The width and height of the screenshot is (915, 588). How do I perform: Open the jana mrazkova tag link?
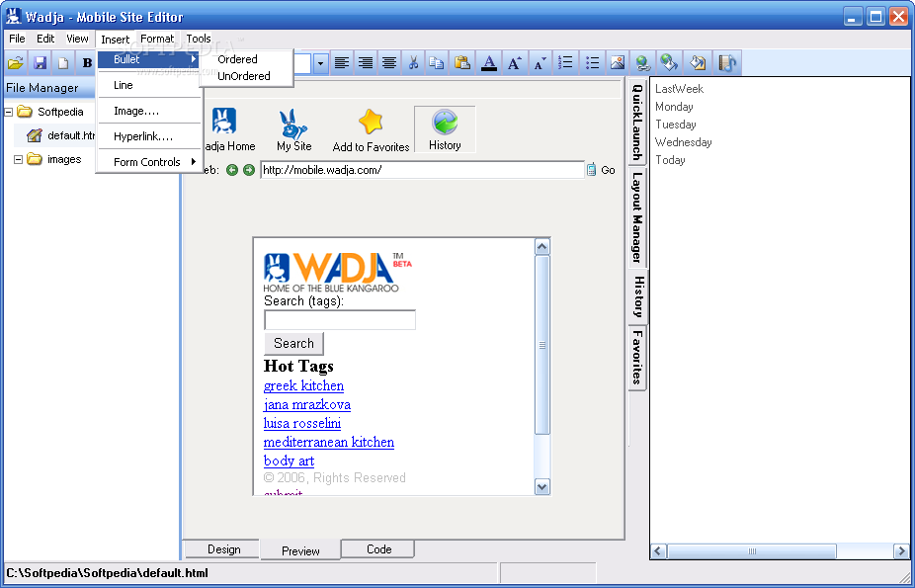point(307,404)
